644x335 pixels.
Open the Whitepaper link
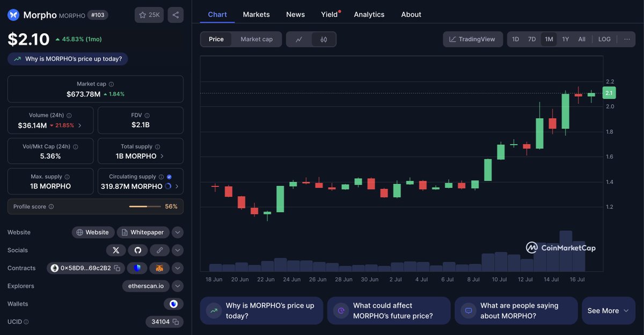(143, 232)
